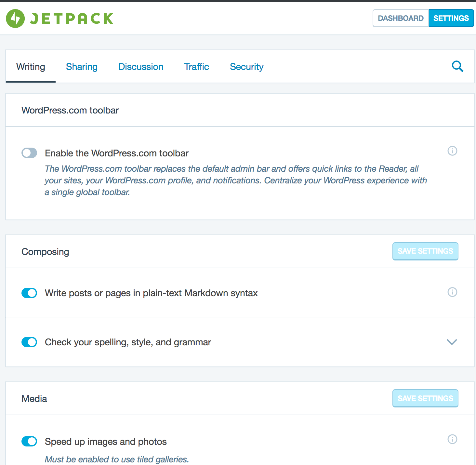The width and height of the screenshot is (476, 465).
Task: Disable the Speed up images and photos toggle
Action: click(29, 441)
